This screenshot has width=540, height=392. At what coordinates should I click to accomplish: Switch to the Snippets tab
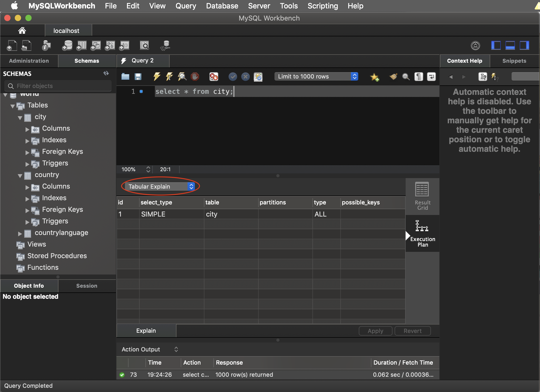coord(514,61)
